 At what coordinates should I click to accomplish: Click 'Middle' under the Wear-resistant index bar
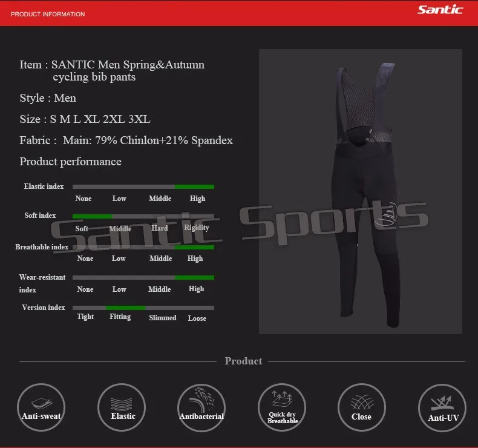(x=160, y=289)
